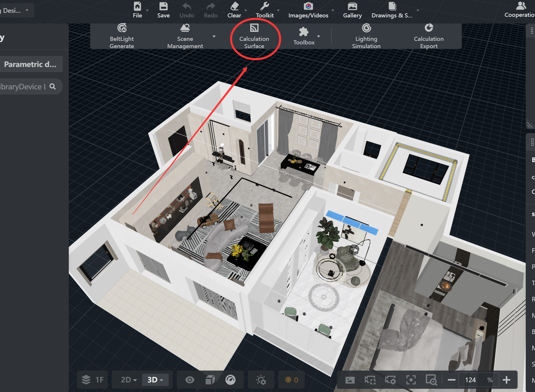
Task: Open light settings gear icon
Action: point(261,380)
